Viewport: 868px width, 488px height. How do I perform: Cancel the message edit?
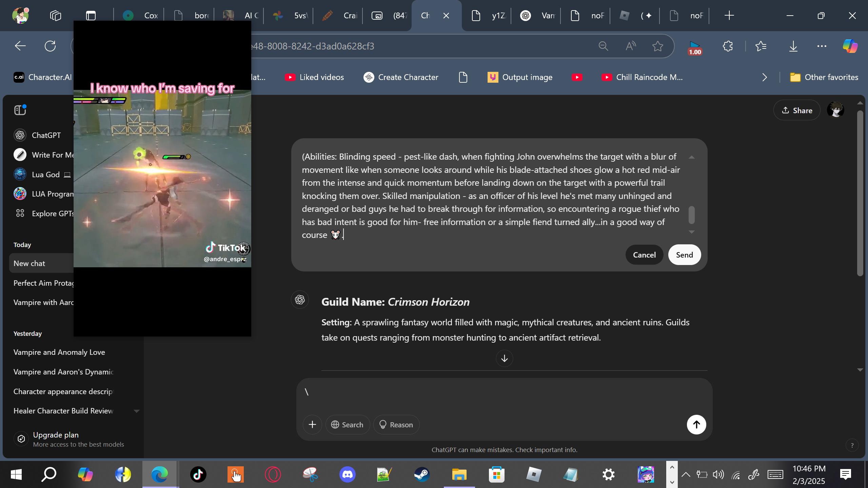[644, 255]
